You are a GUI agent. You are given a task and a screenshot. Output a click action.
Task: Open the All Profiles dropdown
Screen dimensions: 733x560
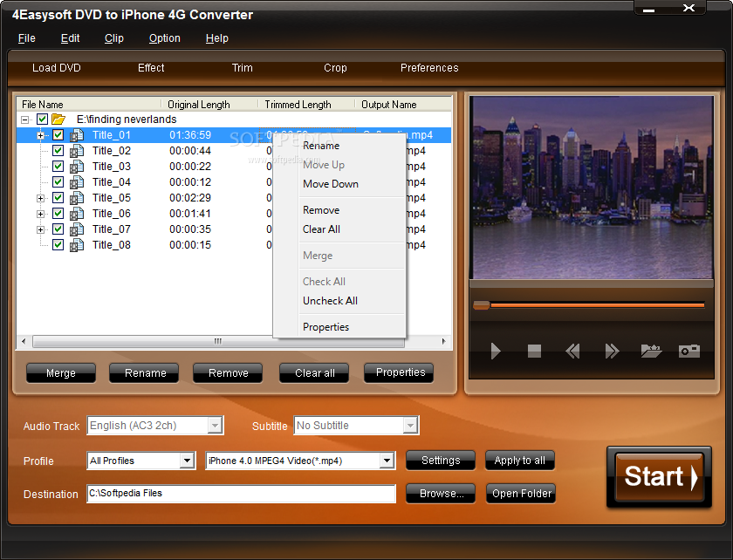tap(187, 461)
